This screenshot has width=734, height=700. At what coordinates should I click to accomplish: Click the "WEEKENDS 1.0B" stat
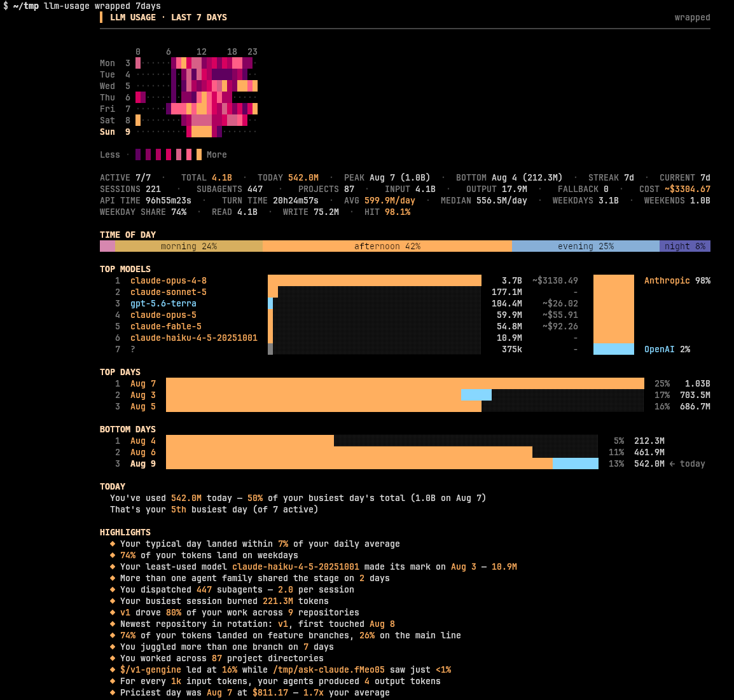[677, 200]
